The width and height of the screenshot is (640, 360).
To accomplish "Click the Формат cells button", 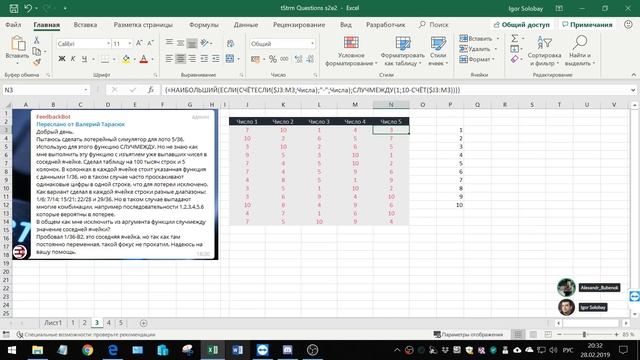I will click(478, 59).
